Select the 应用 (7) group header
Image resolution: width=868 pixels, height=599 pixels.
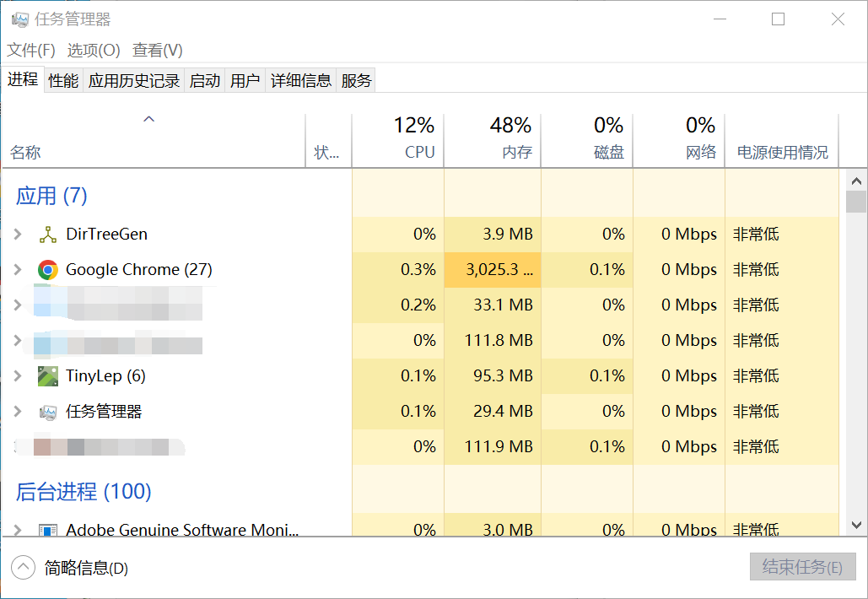(x=51, y=196)
